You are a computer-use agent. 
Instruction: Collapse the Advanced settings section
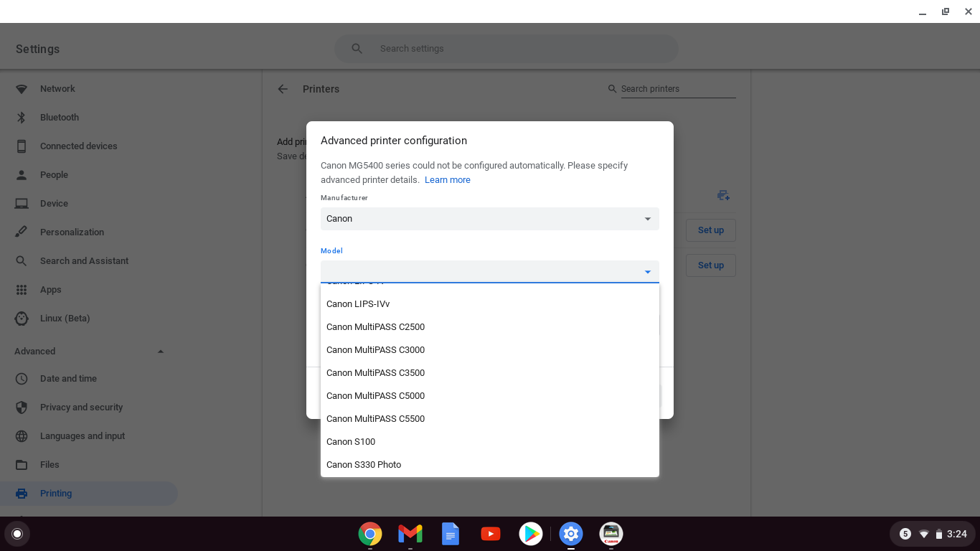(x=161, y=352)
